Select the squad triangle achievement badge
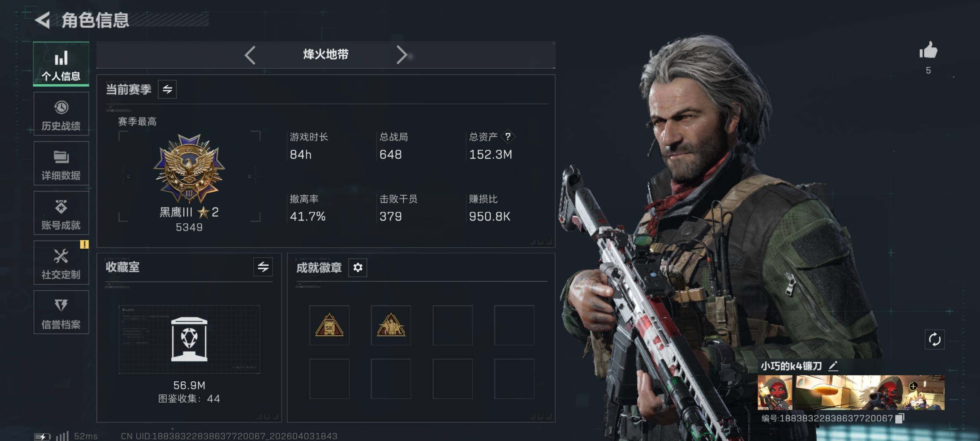 click(391, 325)
